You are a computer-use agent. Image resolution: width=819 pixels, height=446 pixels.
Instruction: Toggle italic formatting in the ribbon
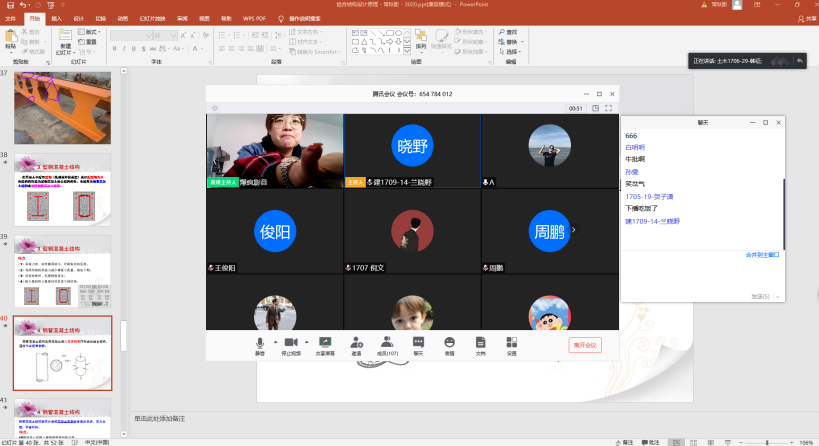124,49
